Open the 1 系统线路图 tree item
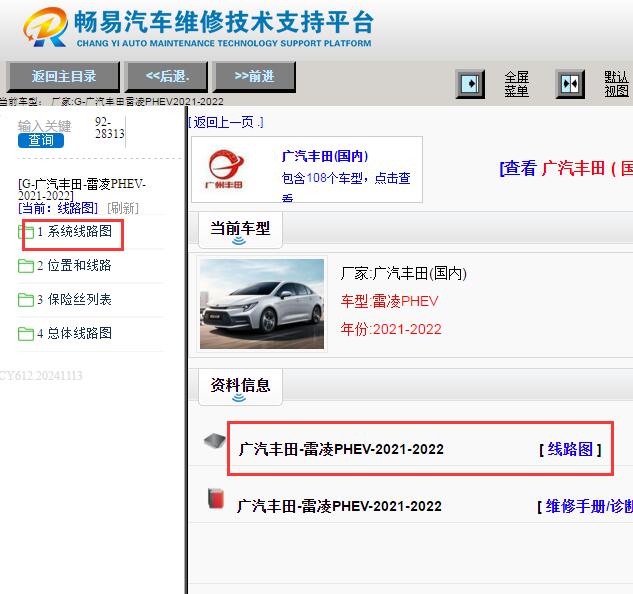Screen dimensions: 633x594 [x=74, y=231]
